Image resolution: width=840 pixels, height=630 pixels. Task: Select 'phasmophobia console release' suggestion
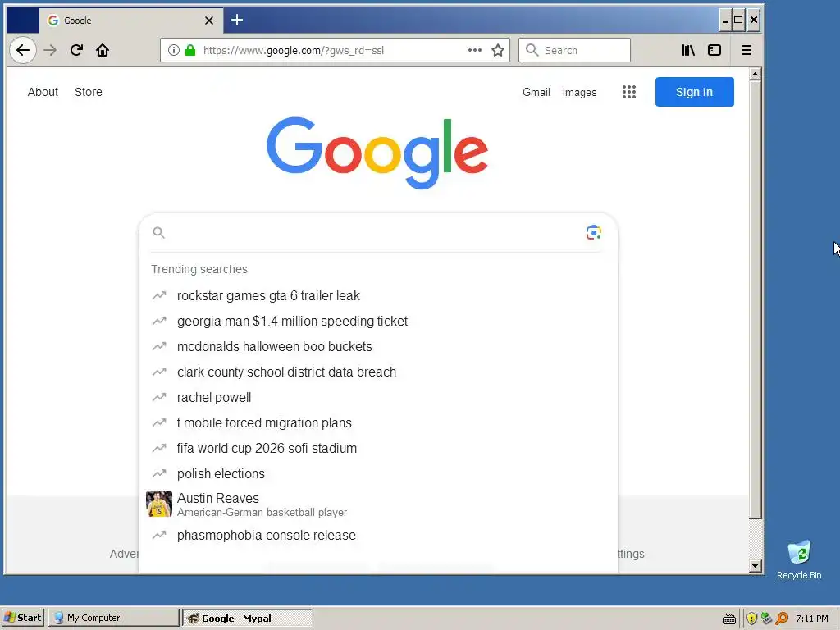267,535
